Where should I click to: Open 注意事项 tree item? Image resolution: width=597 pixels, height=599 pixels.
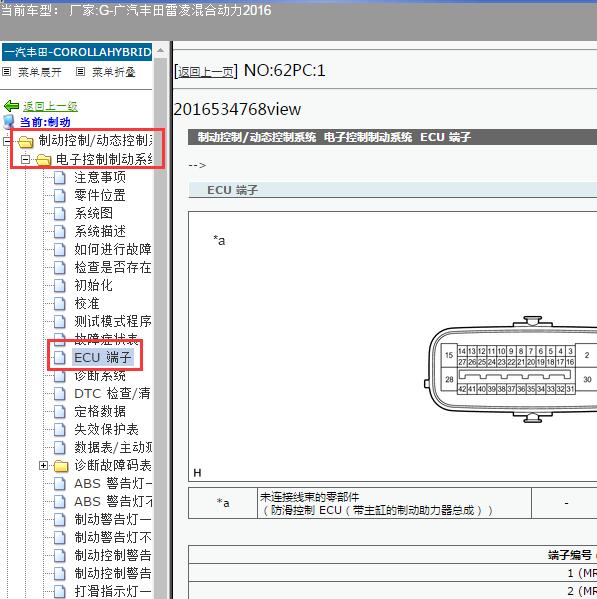[100, 177]
